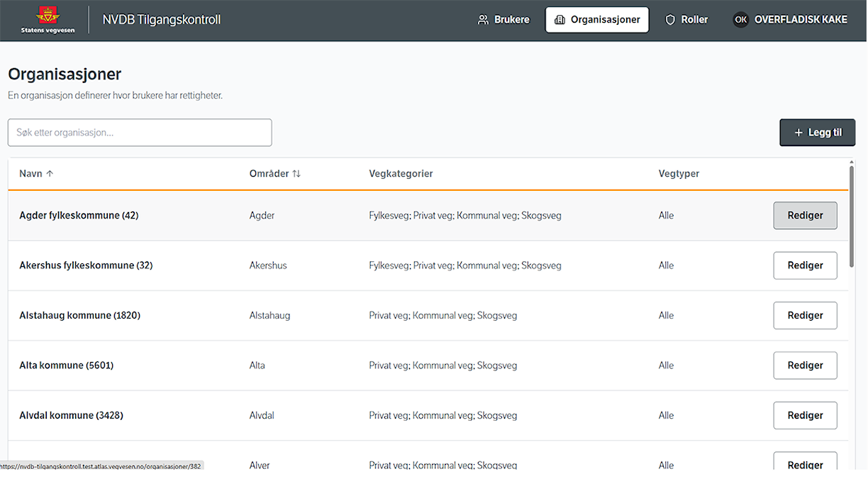The height and width of the screenshot is (489, 868).
Task: Click Alle in Akershus fylkeskommune row
Action: [x=666, y=265]
